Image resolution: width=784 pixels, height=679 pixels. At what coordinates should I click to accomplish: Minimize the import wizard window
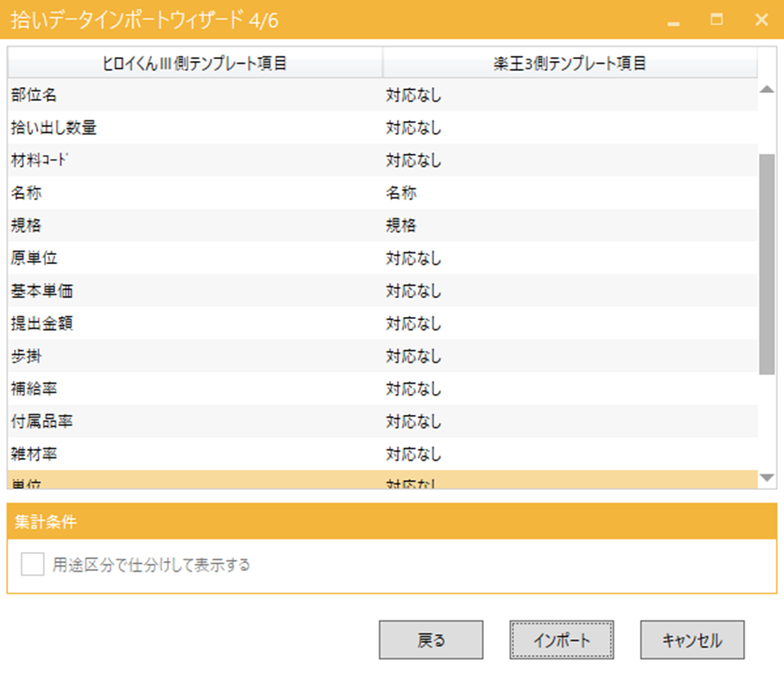[x=674, y=21]
